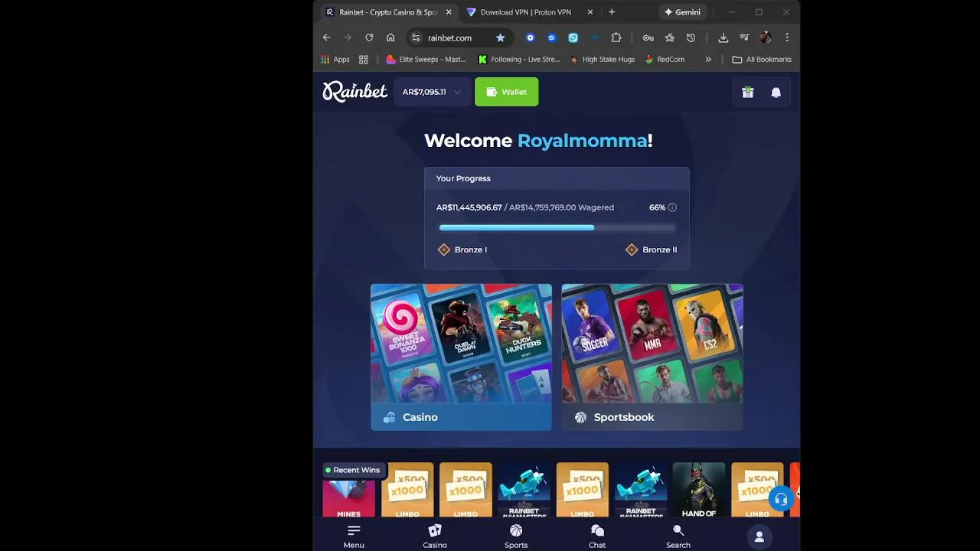This screenshot has width=980, height=551.
Task: Switch to the bottom Sports tab
Action: pyautogui.click(x=516, y=536)
